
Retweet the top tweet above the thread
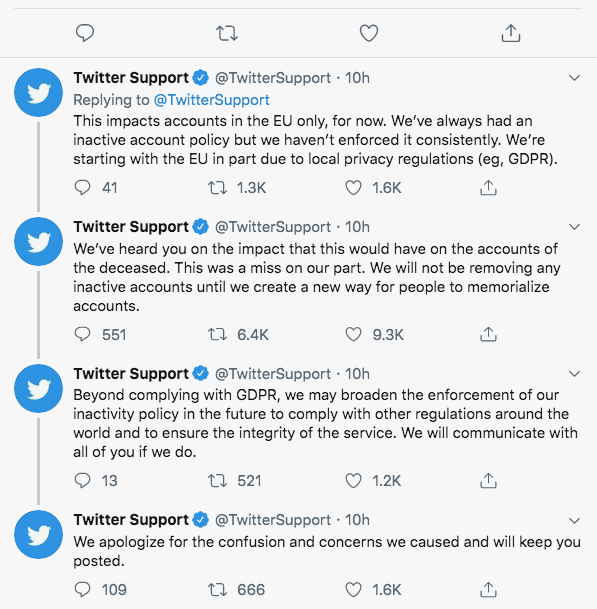pyautogui.click(x=227, y=33)
